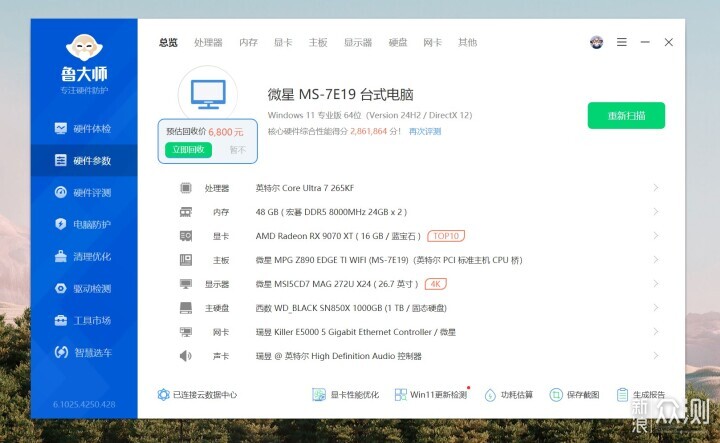Open 功耗估算 power estimate
This screenshot has width=720, height=443.
tap(509, 395)
